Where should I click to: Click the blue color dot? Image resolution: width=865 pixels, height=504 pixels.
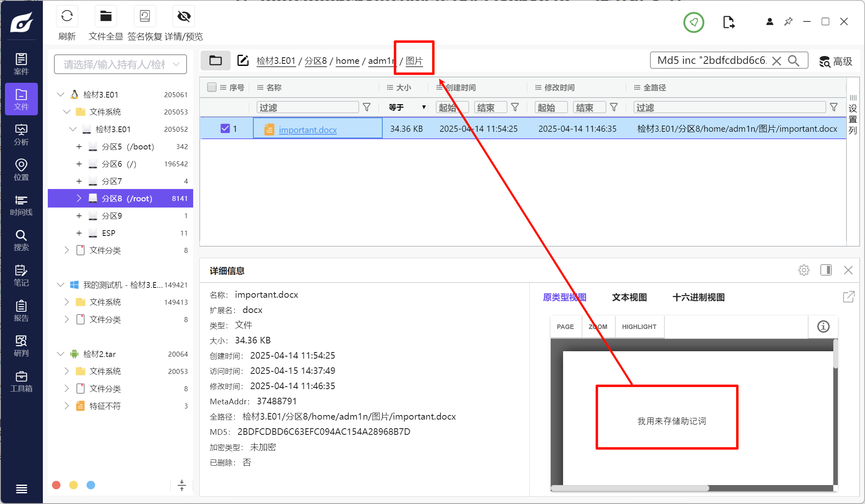click(x=91, y=485)
